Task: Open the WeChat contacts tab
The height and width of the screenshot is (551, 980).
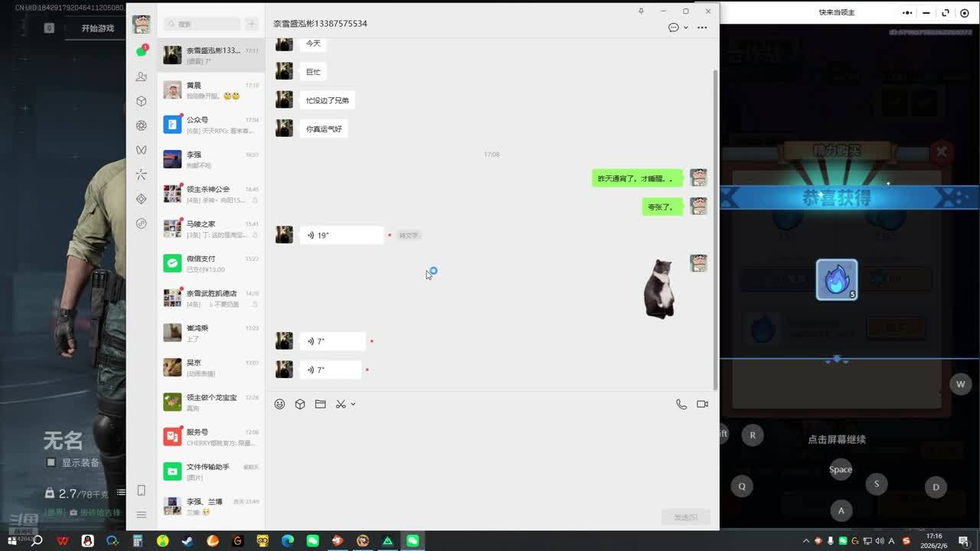Action: pos(141,77)
